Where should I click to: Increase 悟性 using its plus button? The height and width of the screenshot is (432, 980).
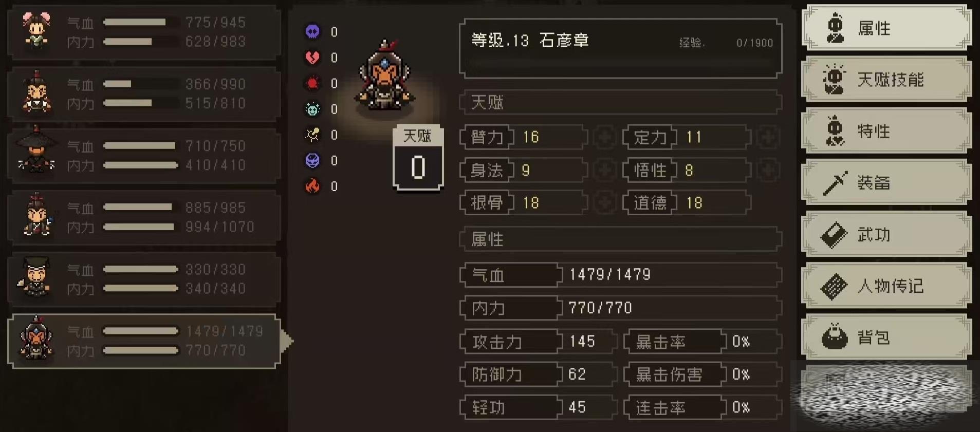(768, 170)
